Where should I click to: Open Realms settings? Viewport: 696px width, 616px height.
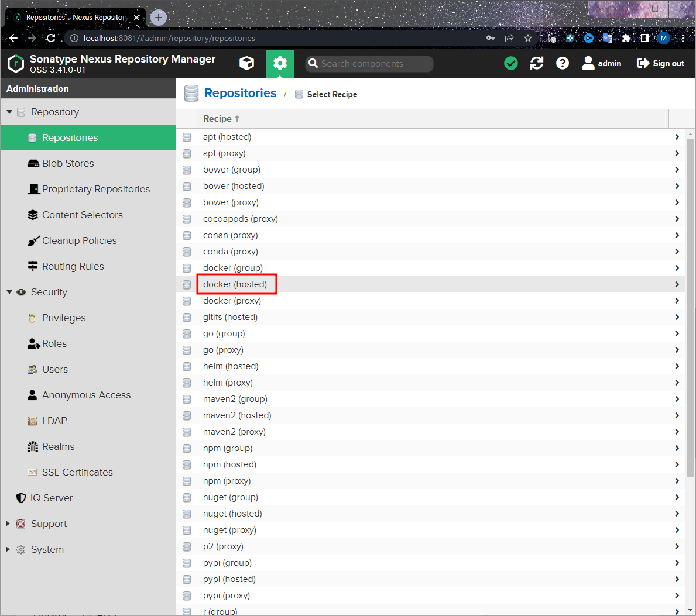pyautogui.click(x=51, y=446)
